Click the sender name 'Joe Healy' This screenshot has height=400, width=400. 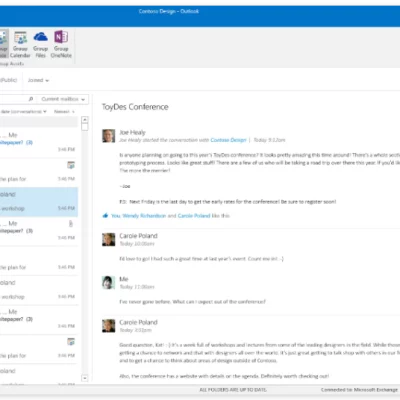coord(132,132)
